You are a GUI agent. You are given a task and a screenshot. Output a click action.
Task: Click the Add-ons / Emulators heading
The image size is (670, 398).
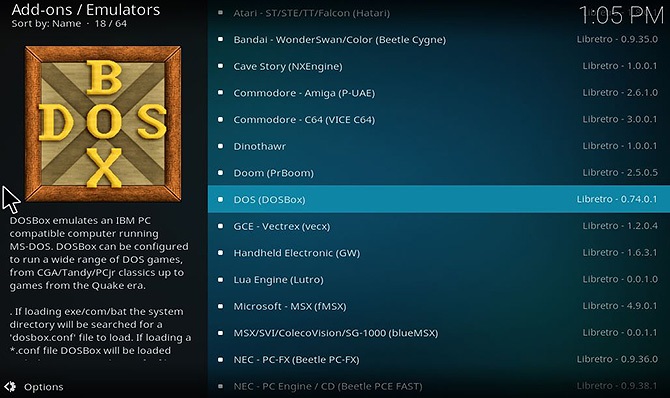pos(85,9)
